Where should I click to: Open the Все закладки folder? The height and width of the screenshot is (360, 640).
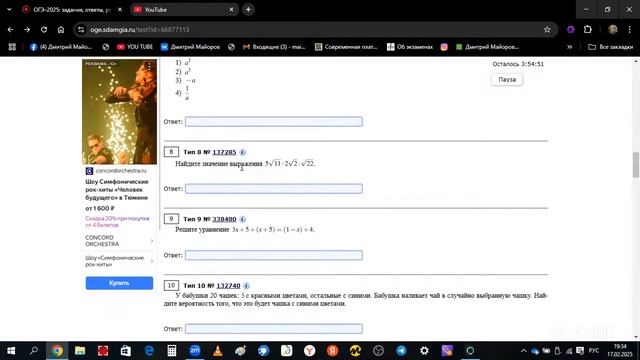coord(611,47)
